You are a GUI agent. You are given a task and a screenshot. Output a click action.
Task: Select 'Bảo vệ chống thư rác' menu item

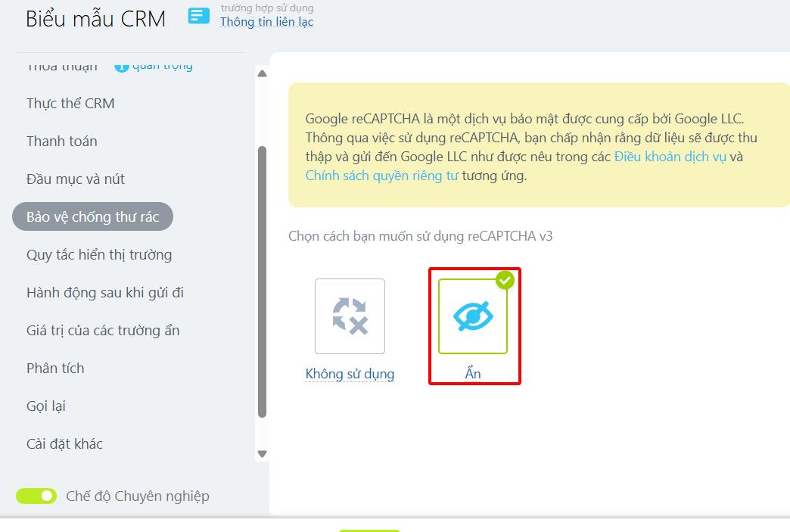click(93, 216)
